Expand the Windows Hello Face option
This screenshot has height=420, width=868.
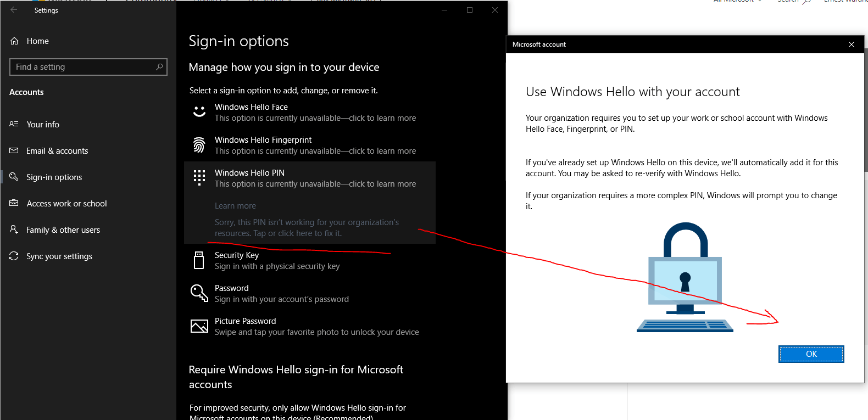pos(310,112)
